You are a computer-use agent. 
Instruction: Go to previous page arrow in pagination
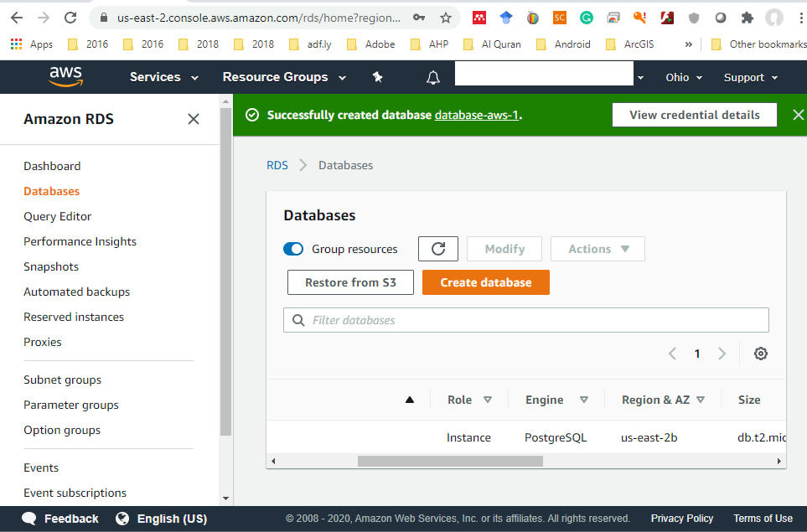[x=672, y=354]
